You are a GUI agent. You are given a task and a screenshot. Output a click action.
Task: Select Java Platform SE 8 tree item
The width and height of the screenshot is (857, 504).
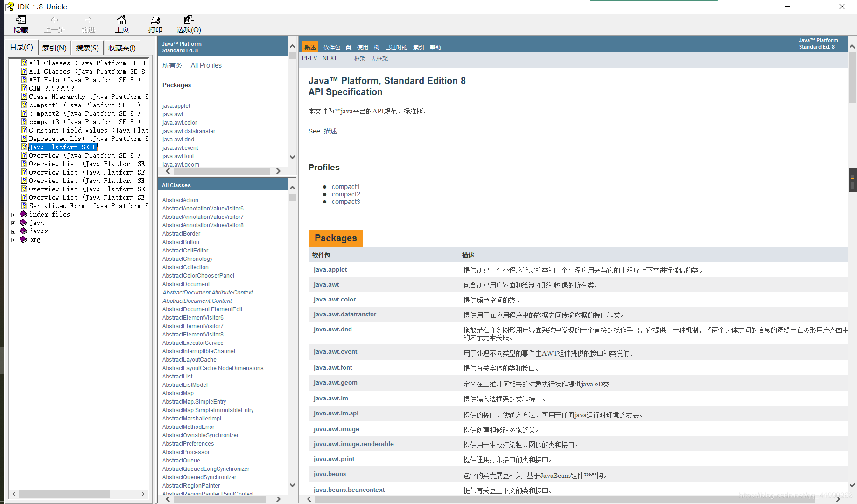[63, 147]
